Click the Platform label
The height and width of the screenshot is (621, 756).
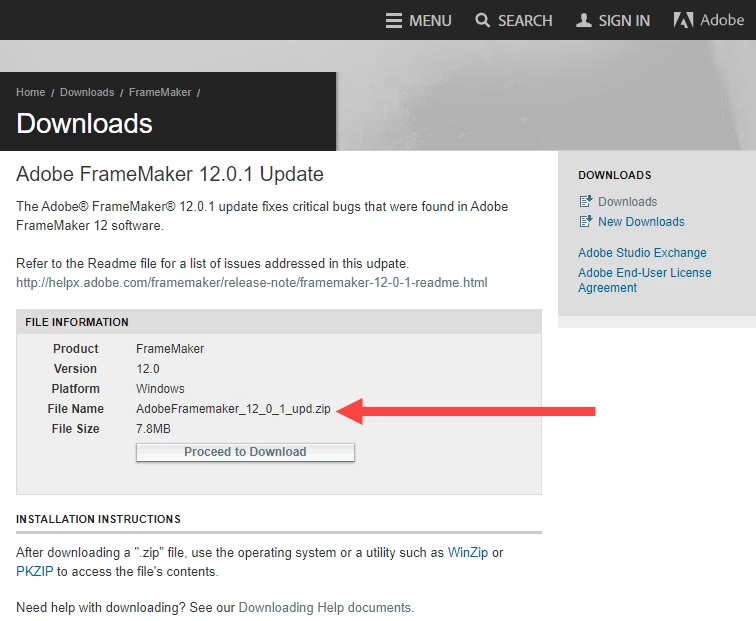coord(76,389)
